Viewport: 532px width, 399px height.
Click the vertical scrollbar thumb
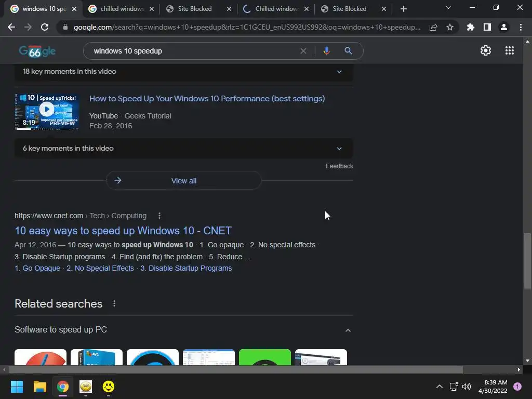point(527,261)
